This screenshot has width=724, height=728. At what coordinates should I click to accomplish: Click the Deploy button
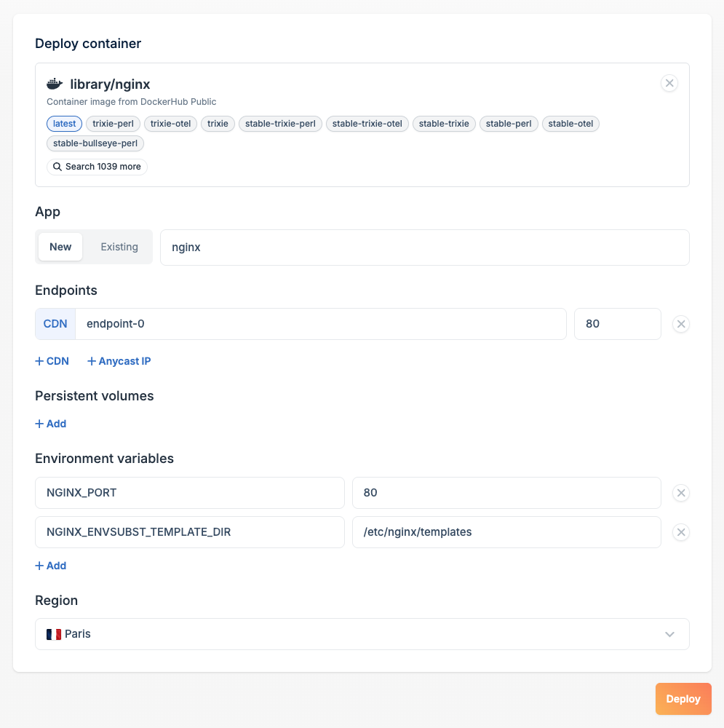click(683, 698)
